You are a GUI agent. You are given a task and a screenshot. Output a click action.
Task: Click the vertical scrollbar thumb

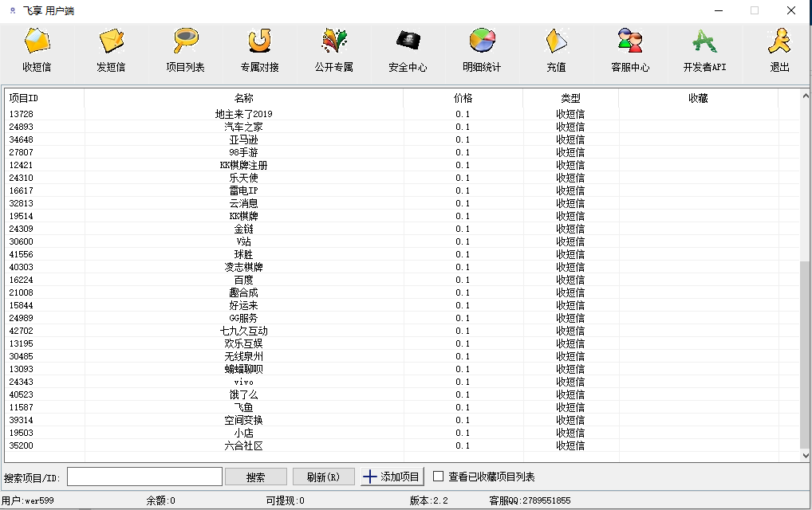click(x=806, y=355)
